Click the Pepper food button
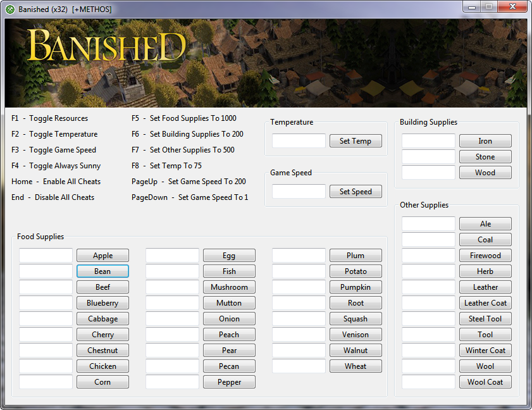Image resolution: width=532 pixels, height=410 pixels. pos(230,382)
